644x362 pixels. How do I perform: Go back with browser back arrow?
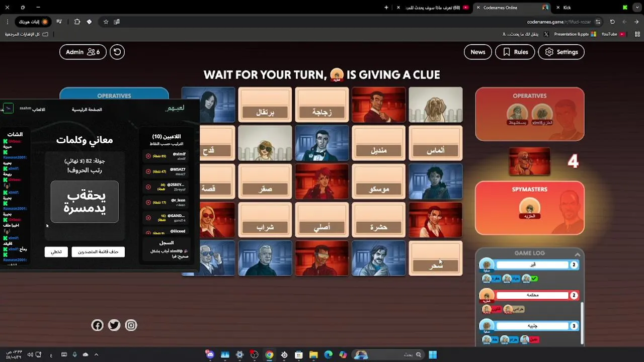tap(636, 22)
